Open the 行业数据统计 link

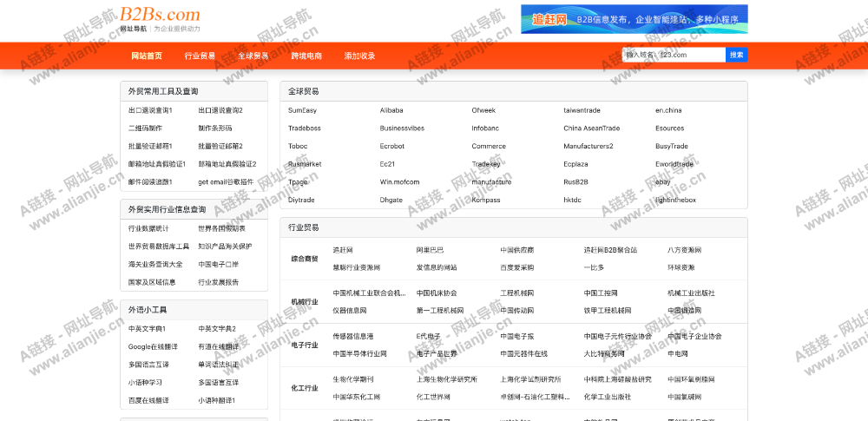[148, 228]
